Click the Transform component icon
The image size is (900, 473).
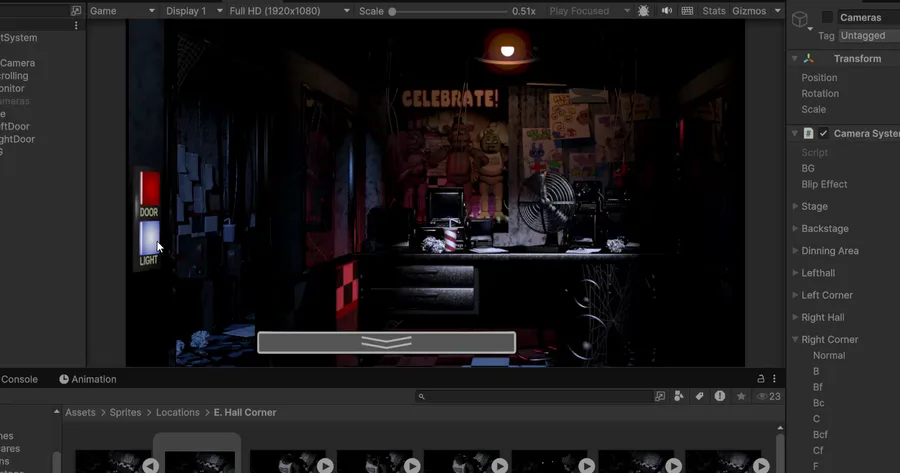809,59
